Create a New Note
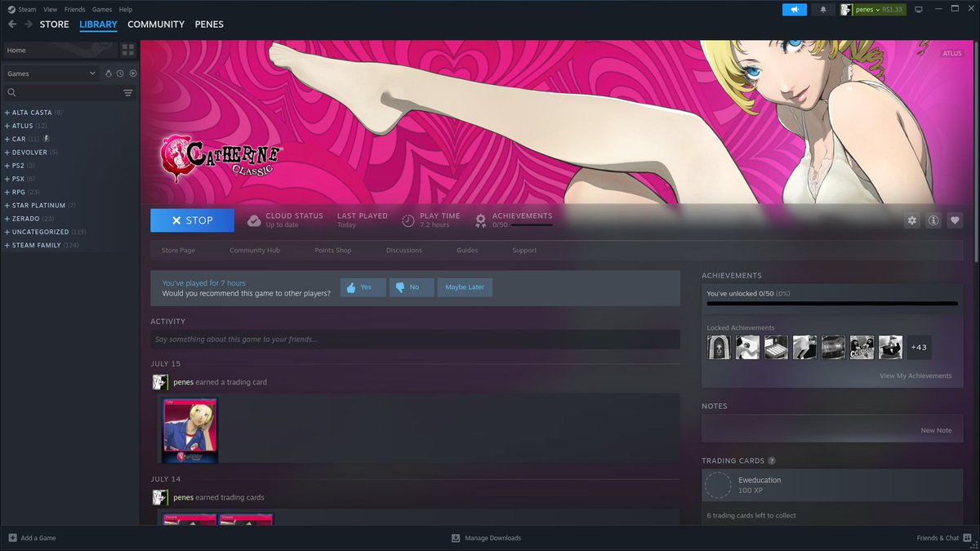The width and height of the screenshot is (980, 551). (x=936, y=430)
